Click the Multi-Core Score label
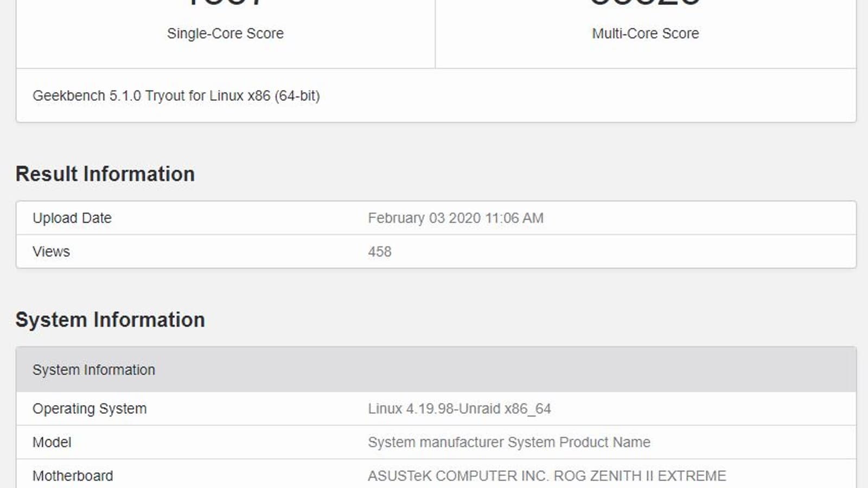Viewport: 868px width, 488px height. pyautogui.click(x=645, y=34)
